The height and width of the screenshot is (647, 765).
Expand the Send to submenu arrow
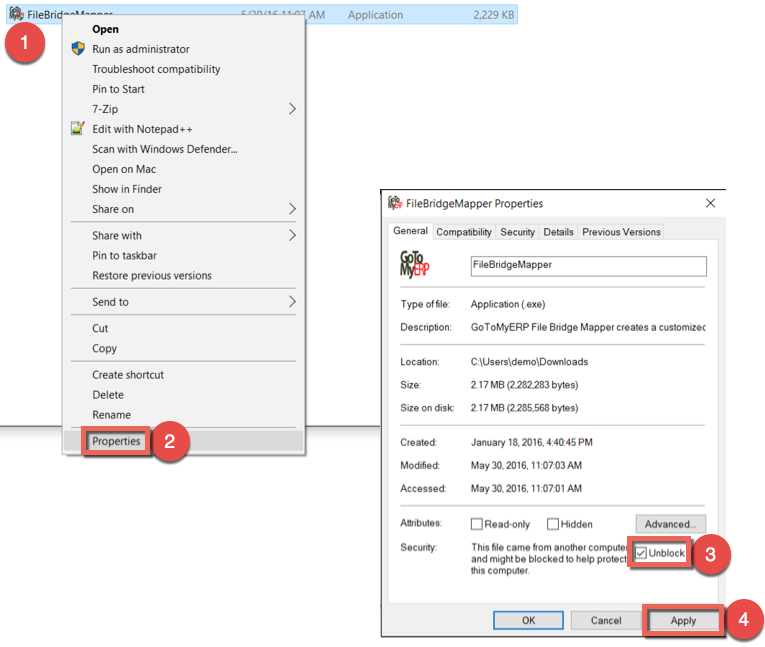pyautogui.click(x=292, y=301)
